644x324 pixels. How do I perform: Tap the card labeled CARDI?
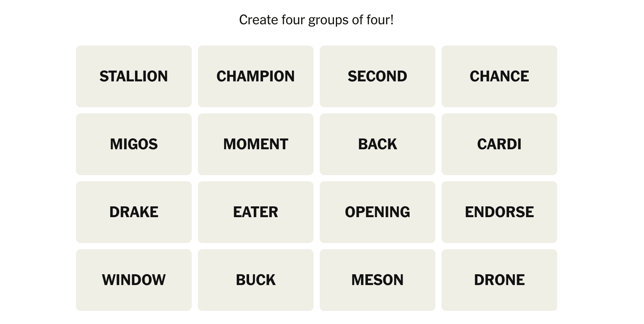pyautogui.click(x=499, y=144)
